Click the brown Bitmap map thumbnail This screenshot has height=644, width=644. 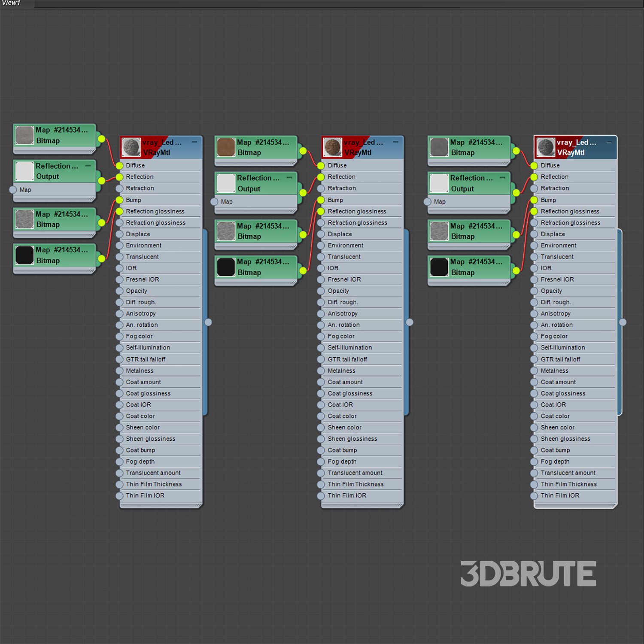(x=226, y=147)
